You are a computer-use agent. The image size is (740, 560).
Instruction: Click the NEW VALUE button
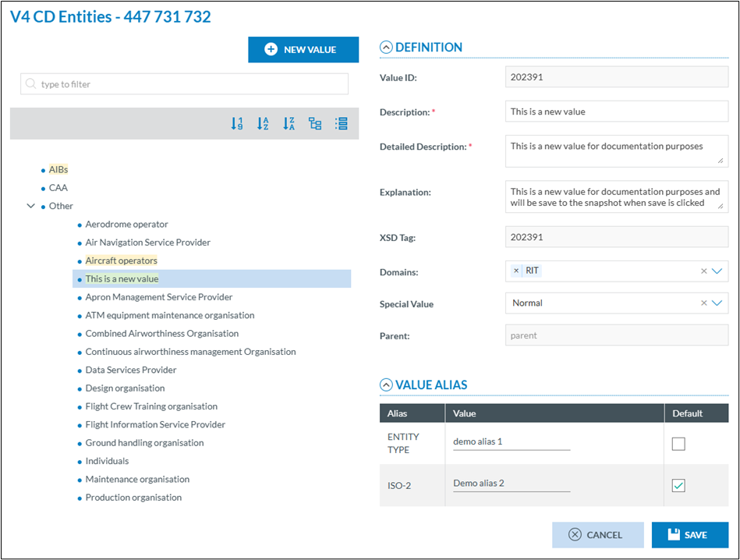point(303,50)
